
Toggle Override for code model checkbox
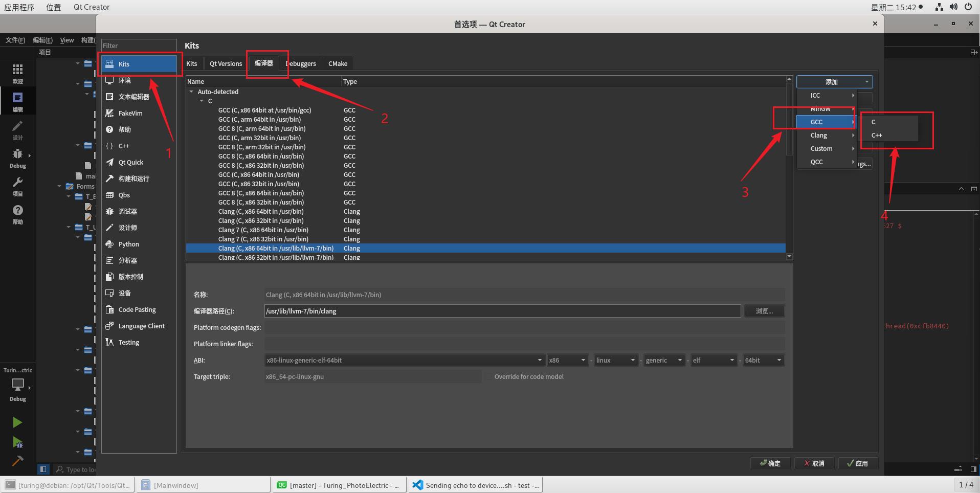tap(489, 376)
